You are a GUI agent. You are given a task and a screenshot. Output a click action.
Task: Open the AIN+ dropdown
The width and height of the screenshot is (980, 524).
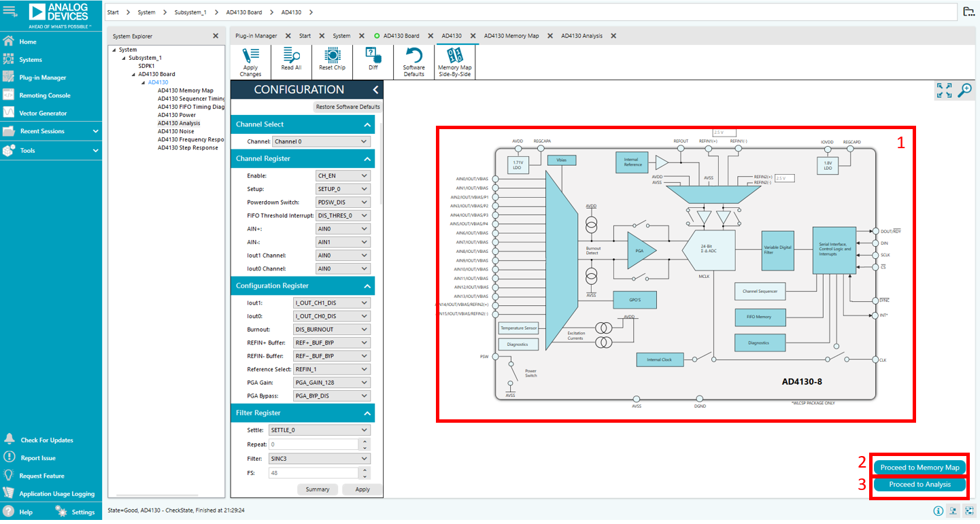[x=343, y=229]
